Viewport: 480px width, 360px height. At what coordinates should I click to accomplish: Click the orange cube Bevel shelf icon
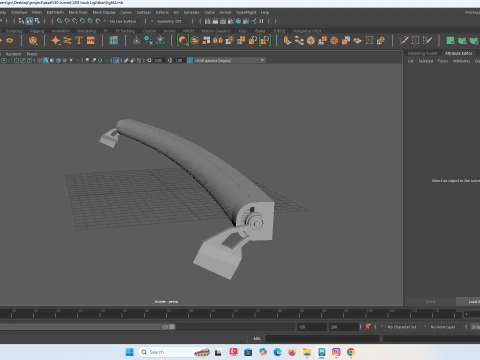311,41
